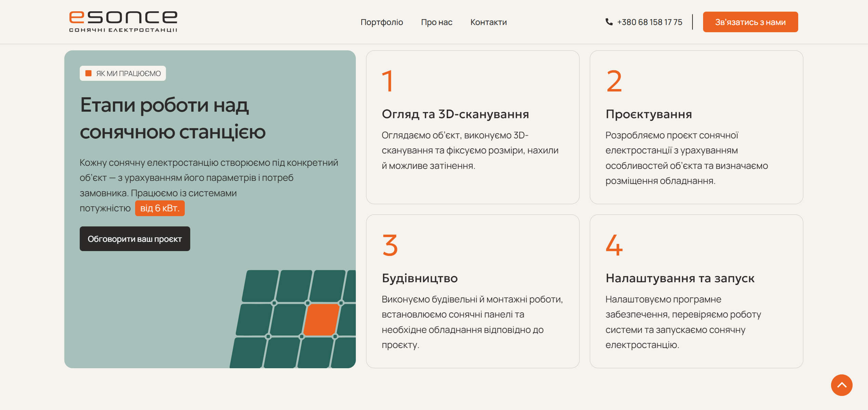The height and width of the screenshot is (410, 868).
Task: Click the phone handset icon
Action: click(x=609, y=22)
